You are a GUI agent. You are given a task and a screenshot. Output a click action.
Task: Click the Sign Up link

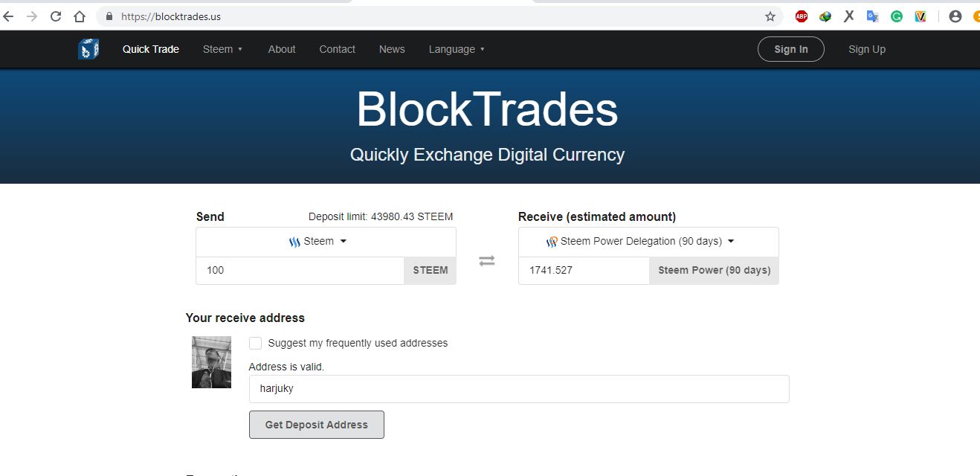[867, 49]
